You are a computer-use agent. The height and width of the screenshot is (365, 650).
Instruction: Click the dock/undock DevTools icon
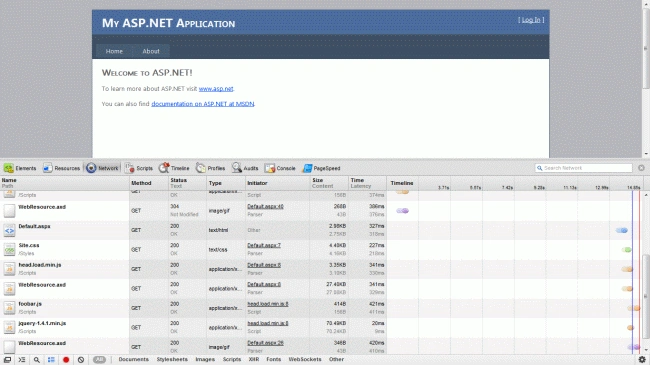[x=7, y=360]
